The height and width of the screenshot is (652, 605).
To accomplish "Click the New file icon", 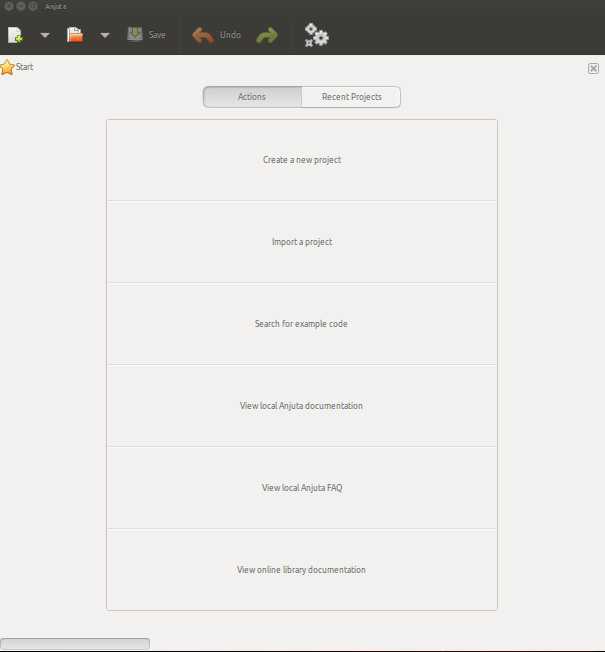I will tap(15, 35).
